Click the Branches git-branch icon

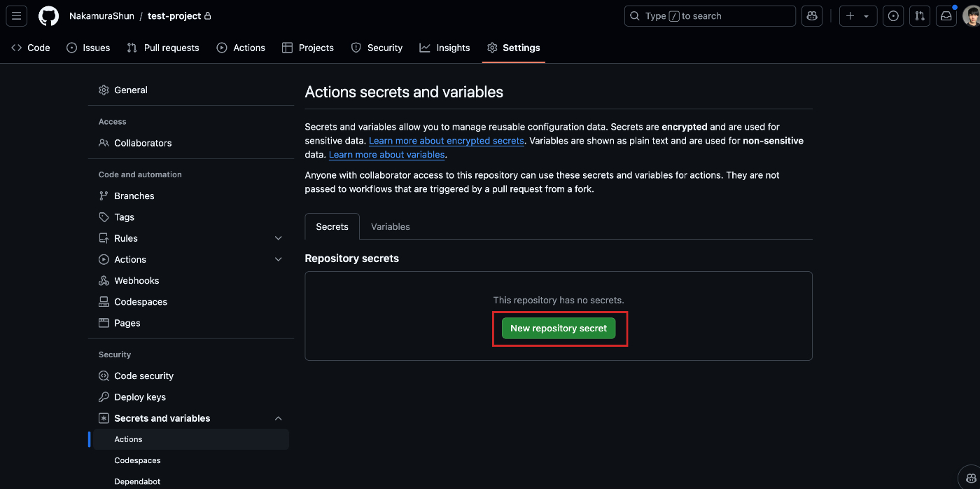[104, 195]
